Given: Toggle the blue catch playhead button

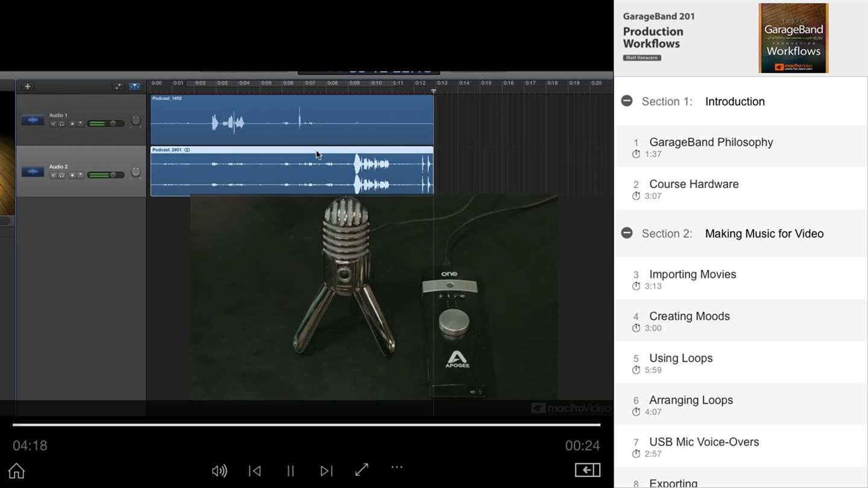Looking at the screenshot, I should (x=134, y=86).
